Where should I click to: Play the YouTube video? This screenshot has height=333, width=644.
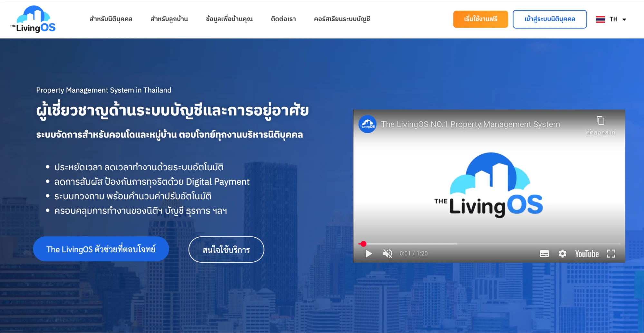coord(369,254)
